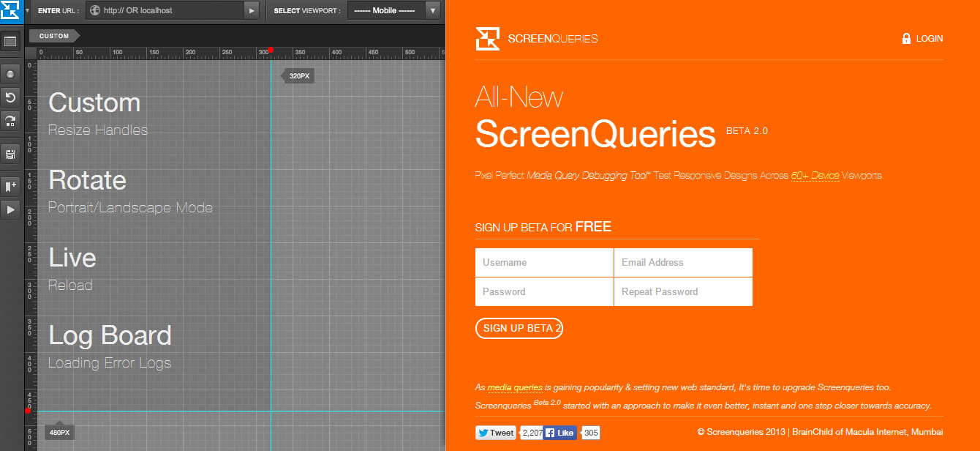Viewport: 980px width, 451px height.
Task: Switch to the CUSTOM tab above the ruler
Action: pos(55,34)
